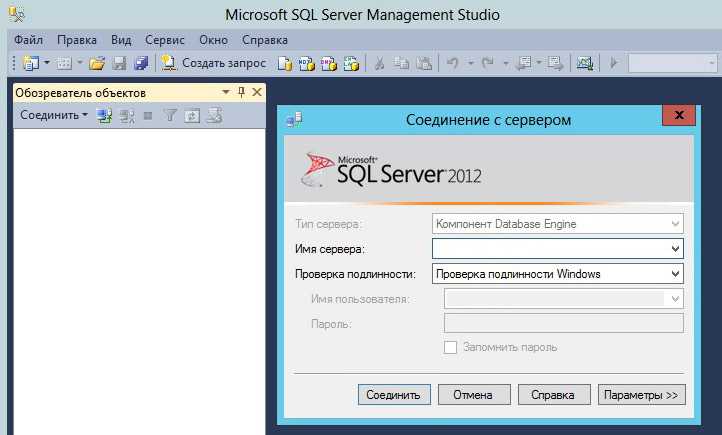Click the Database Engine Query icon
The image size is (722, 435).
pos(285,64)
